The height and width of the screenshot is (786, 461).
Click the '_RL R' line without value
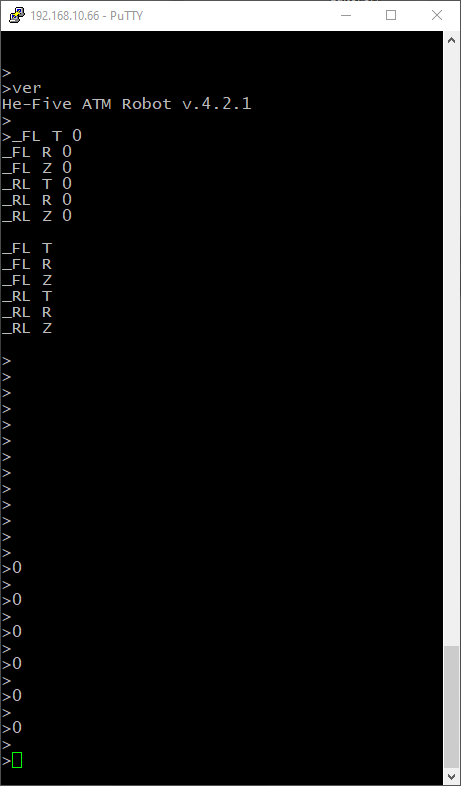coord(27,312)
